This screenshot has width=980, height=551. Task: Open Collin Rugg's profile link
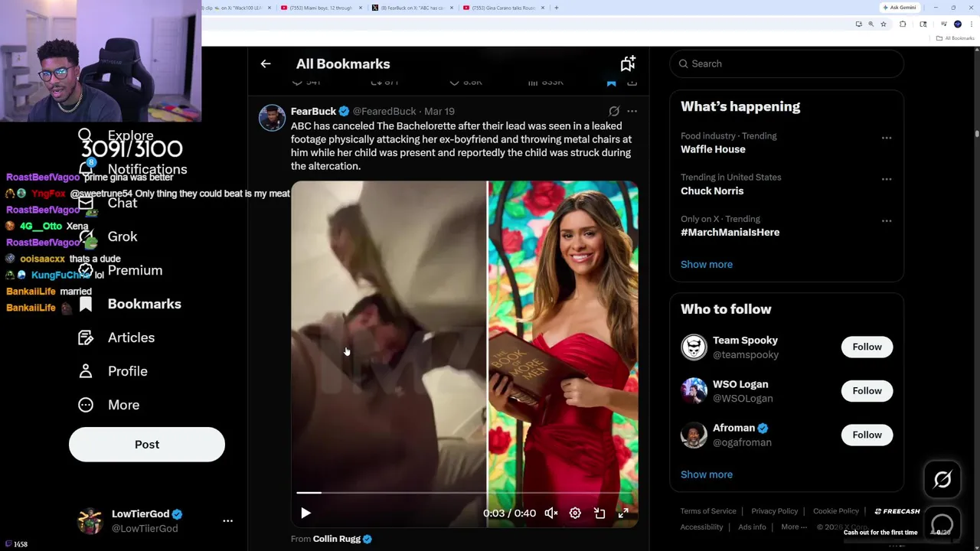pos(337,539)
